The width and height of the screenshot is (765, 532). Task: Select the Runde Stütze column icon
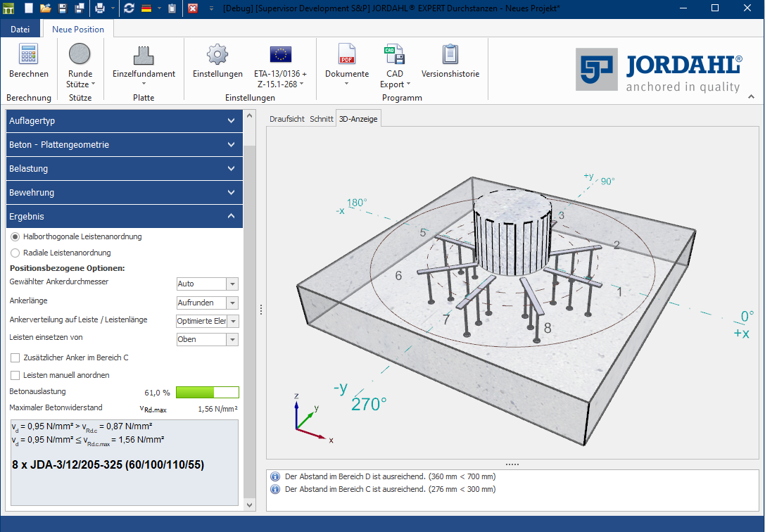(x=80, y=53)
